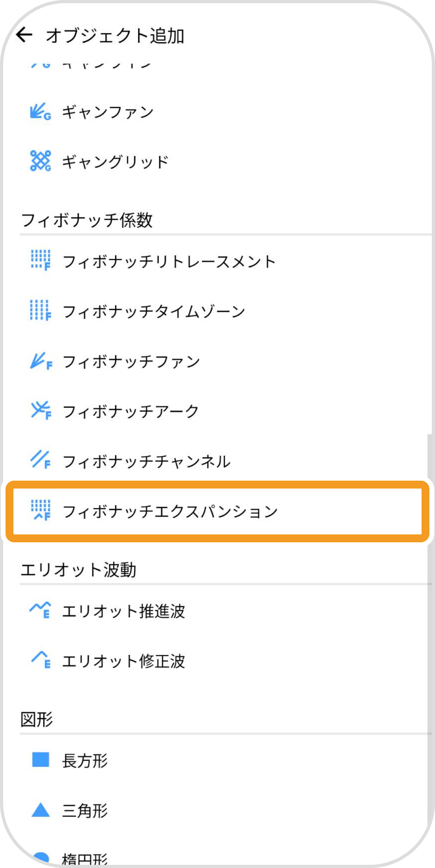Tap the フィボナッチタイムゾーン icon
This screenshot has width=435, height=868.
click(40, 311)
